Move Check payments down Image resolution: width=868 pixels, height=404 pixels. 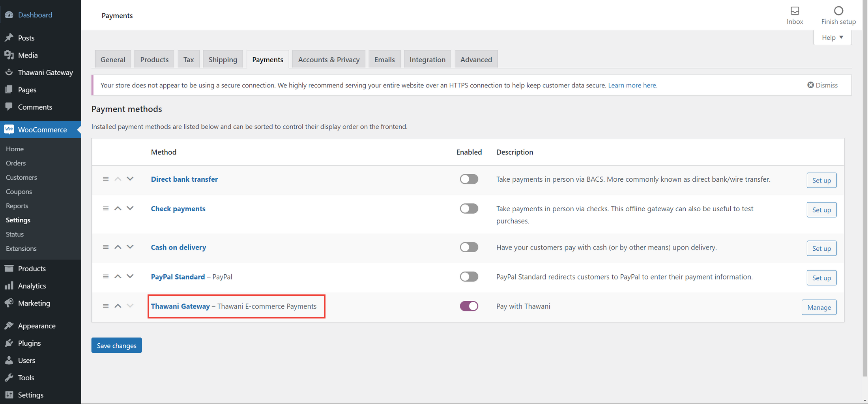coord(130,209)
